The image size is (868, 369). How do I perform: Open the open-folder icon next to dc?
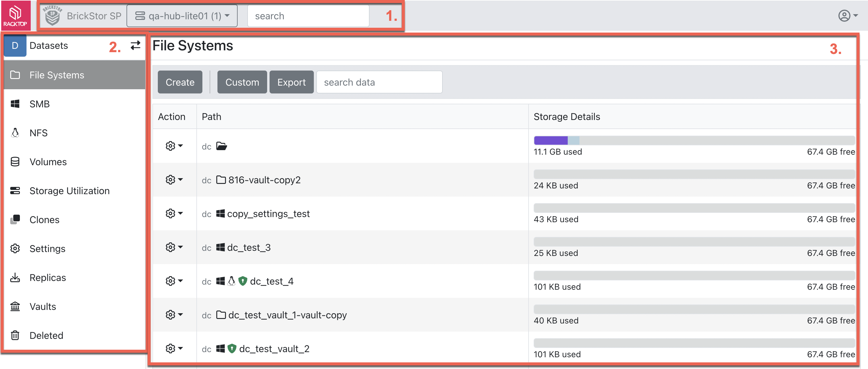click(x=221, y=146)
